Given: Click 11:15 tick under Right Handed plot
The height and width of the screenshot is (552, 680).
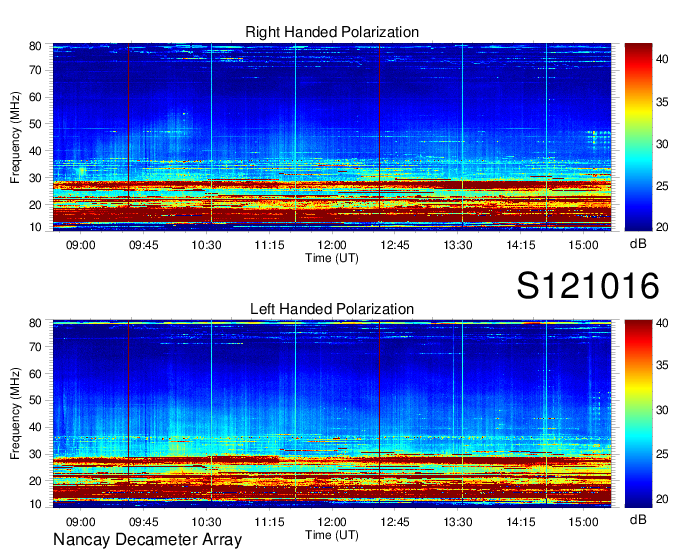Looking at the screenshot, I should click(x=269, y=245).
